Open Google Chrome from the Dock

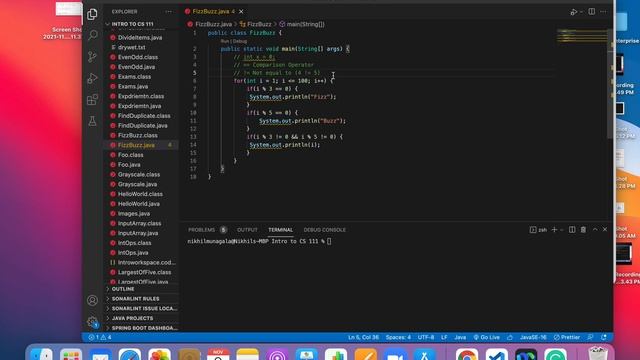point(467,354)
